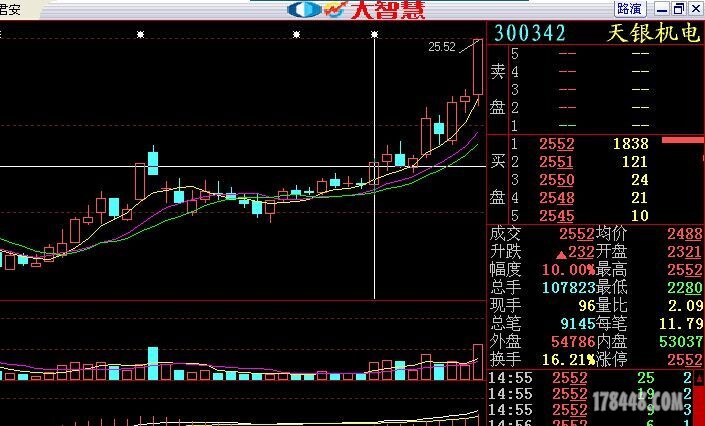This screenshot has width=705, height=426.
Task: Click the tallest cyan volume bar
Action: 153,363
